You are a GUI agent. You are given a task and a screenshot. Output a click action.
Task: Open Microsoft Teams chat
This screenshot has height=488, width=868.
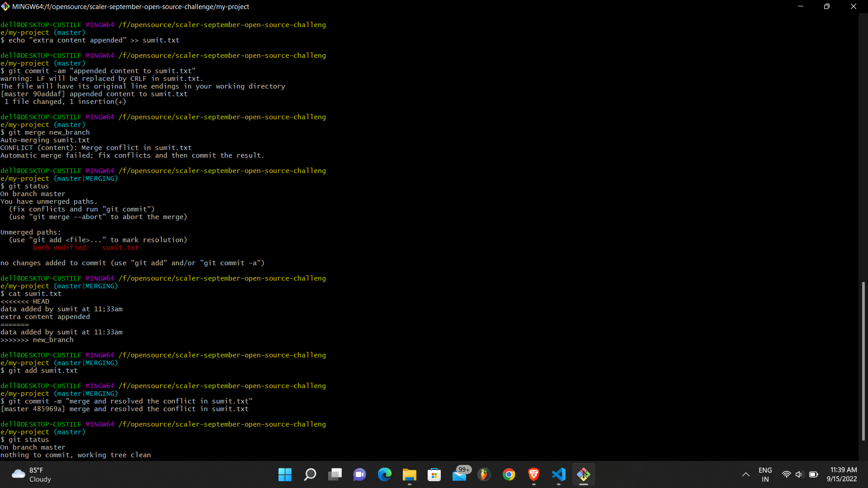(359, 475)
